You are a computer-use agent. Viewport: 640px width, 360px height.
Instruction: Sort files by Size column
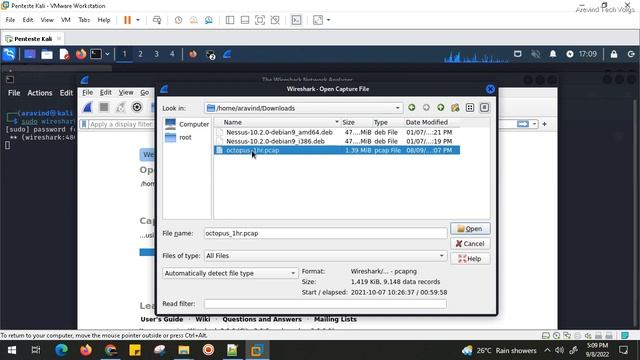coord(356,122)
